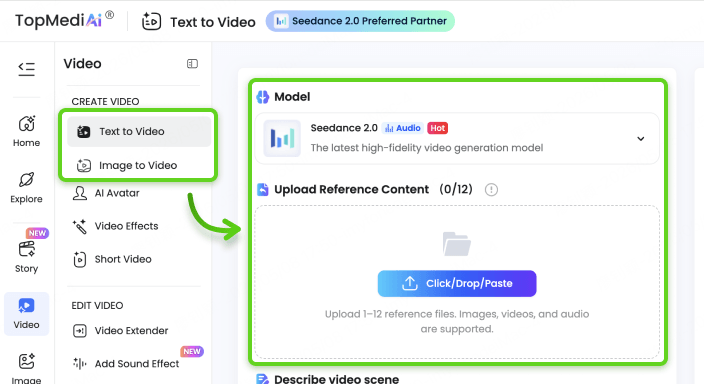The image size is (704, 384).
Task: Click the Video panel title
Action: tap(82, 64)
